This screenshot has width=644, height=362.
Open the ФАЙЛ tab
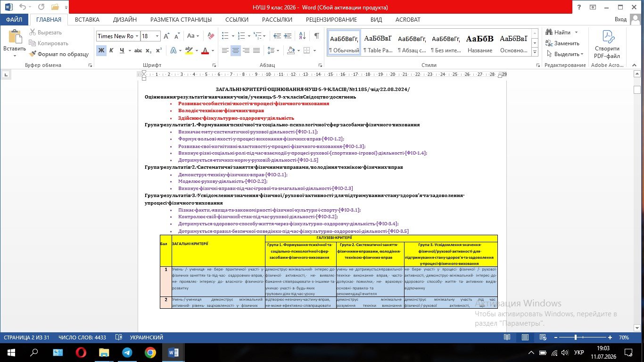(x=14, y=19)
